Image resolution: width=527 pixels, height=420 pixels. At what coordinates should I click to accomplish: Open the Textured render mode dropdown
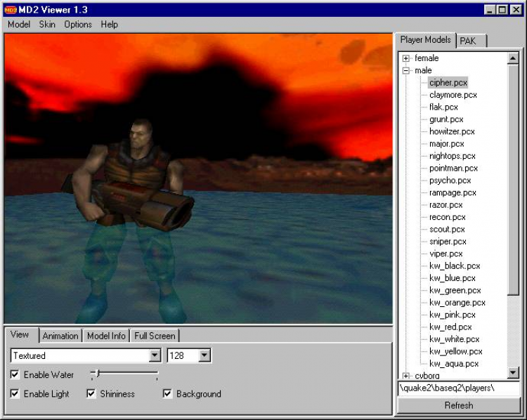tap(155, 355)
